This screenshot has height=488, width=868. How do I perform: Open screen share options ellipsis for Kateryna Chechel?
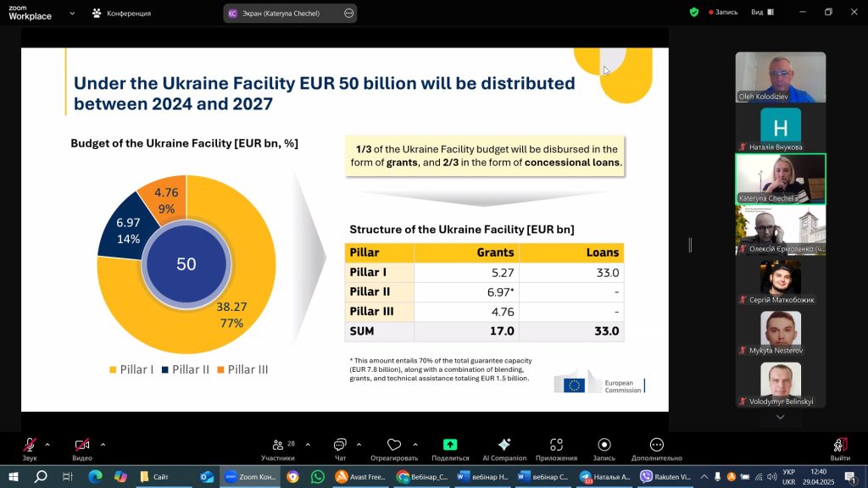349,14
